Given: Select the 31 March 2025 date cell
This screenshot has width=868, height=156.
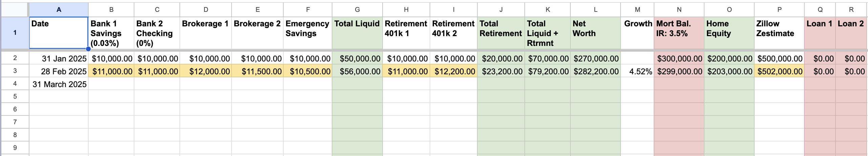Looking at the screenshot, I should tap(59, 84).
